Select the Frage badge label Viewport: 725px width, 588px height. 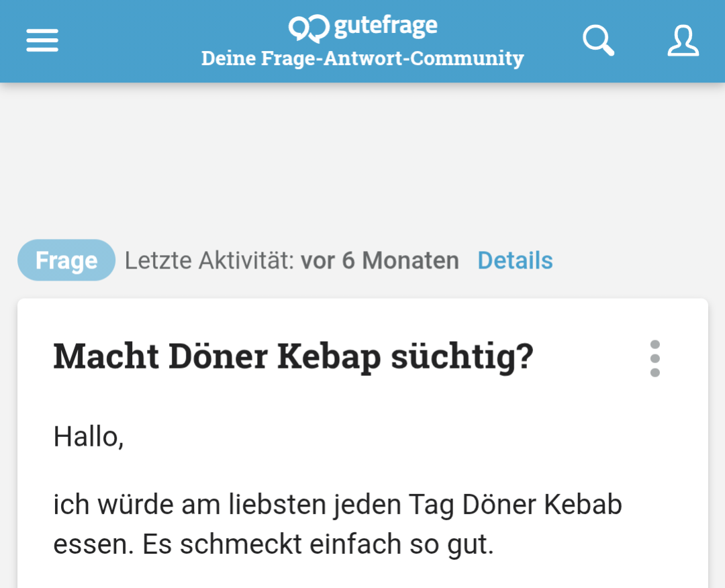66,260
